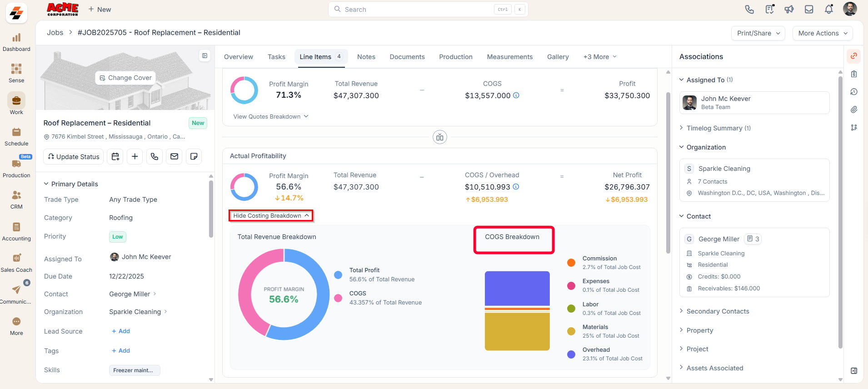This screenshot has width=868, height=389.
Task: Open the Tasks tab
Action: 276,57
